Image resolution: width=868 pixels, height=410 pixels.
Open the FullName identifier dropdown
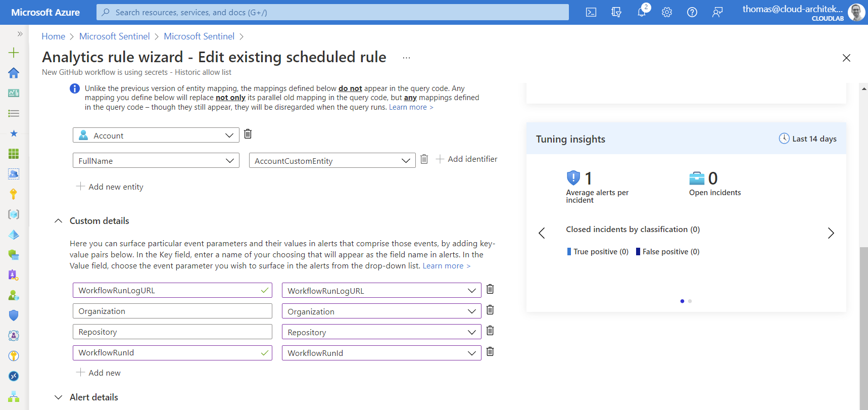pyautogui.click(x=156, y=160)
